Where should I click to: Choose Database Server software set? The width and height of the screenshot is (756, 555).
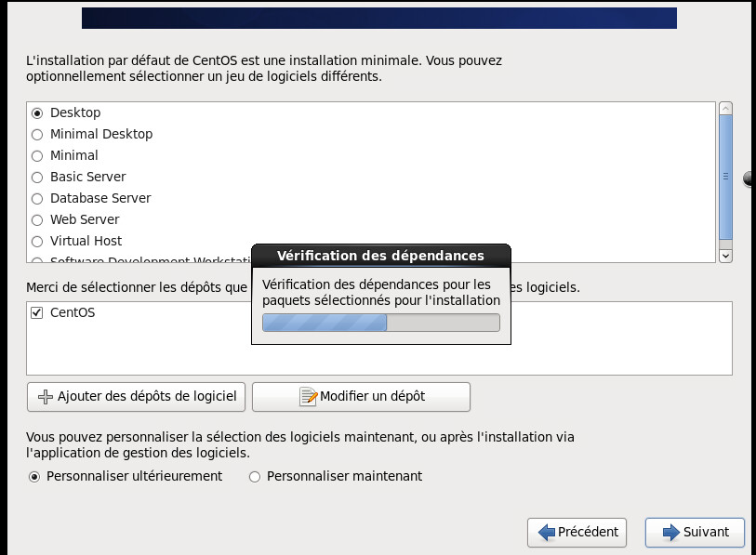[x=37, y=198]
